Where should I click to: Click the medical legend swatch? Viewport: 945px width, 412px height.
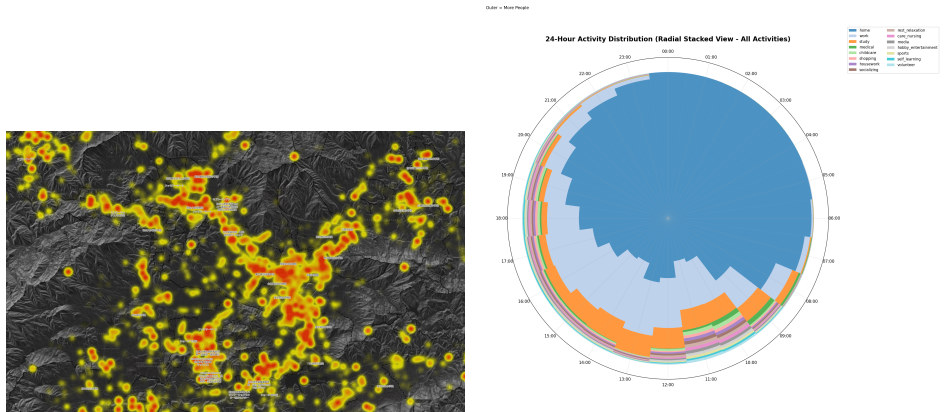pos(853,47)
